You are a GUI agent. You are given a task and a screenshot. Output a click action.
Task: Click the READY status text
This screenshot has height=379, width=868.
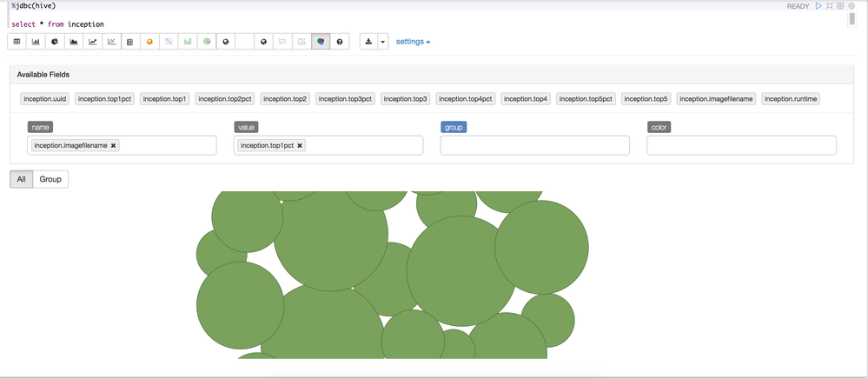pyautogui.click(x=798, y=6)
